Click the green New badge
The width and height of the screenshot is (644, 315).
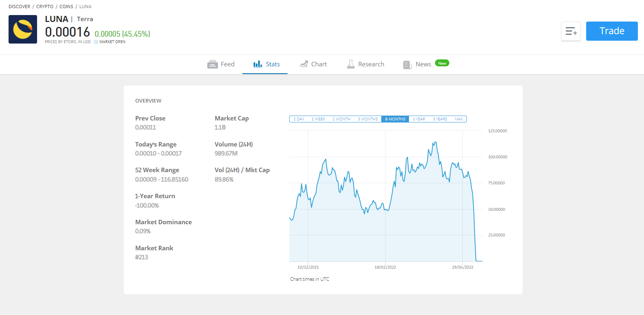point(442,63)
